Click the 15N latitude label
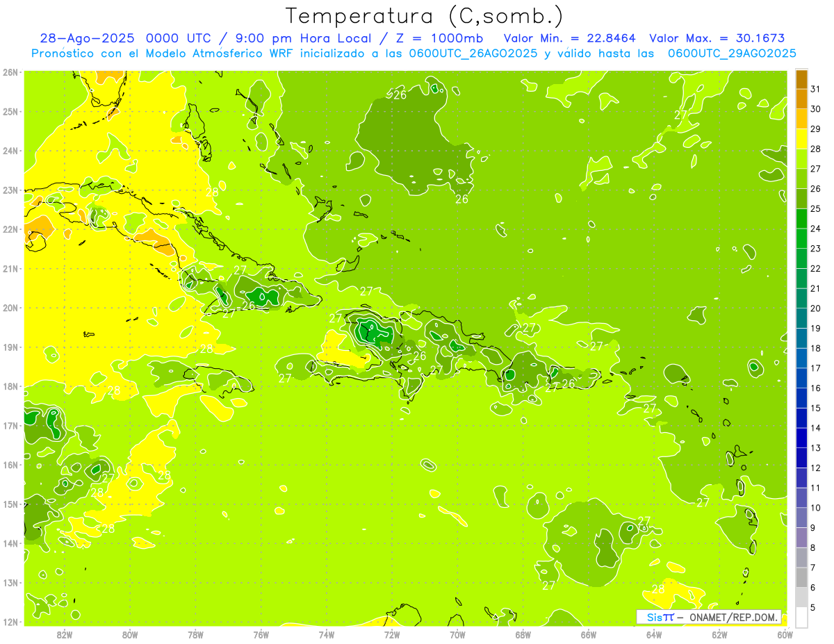 (x=10, y=504)
